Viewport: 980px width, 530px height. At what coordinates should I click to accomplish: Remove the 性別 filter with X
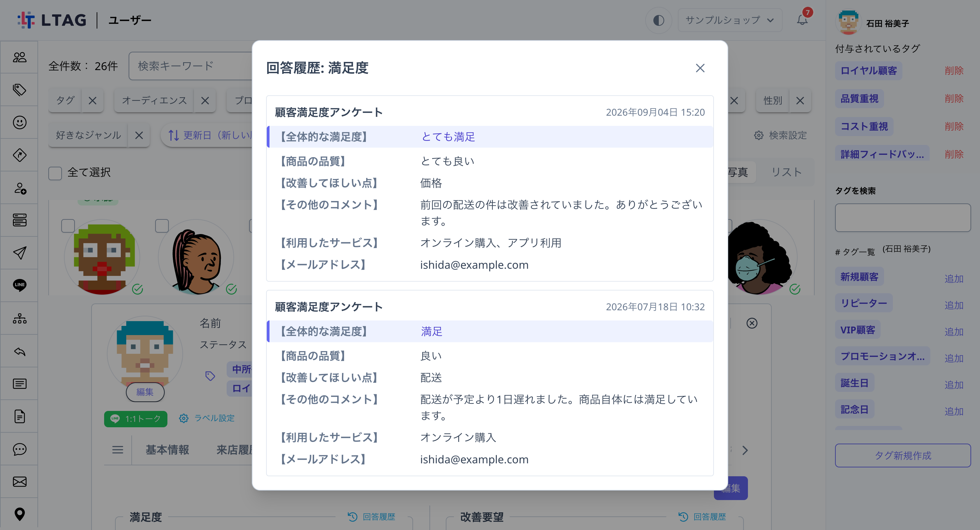(800, 100)
